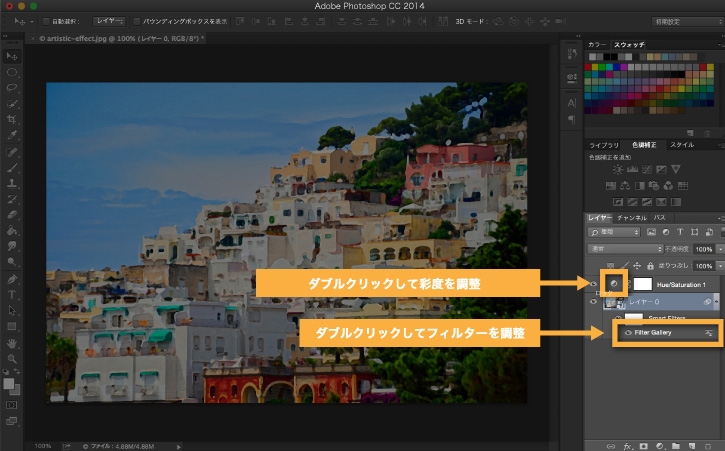Add a Black & White adjustment
Viewport: 725px width, 451px height.
click(x=639, y=185)
